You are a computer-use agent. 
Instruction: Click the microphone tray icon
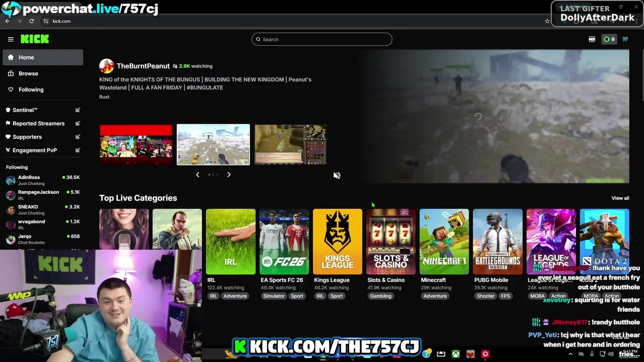[x=592, y=354]
